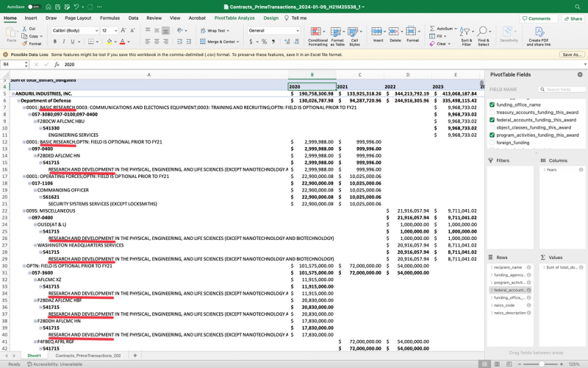Image resolution: width=588 pixels, height=368 pixels.
Task: Check object_classes_funding_this_award field
Action: (492, 127)
